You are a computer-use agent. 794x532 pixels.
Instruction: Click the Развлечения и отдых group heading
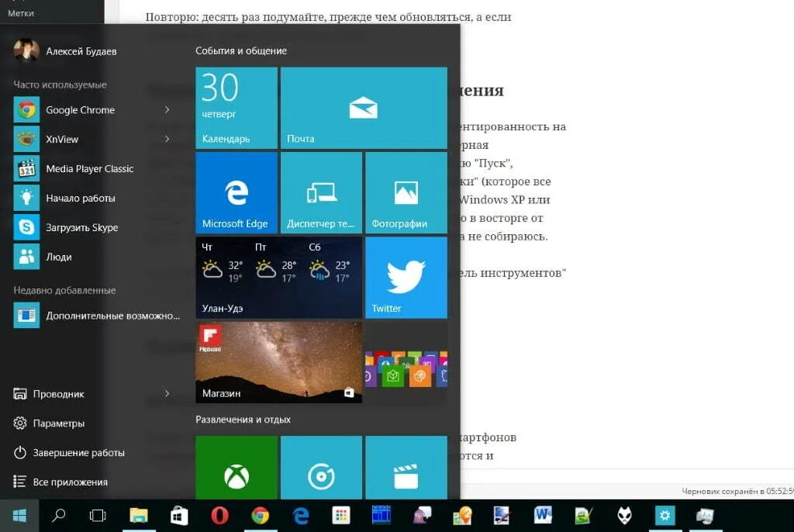(243, 420)
